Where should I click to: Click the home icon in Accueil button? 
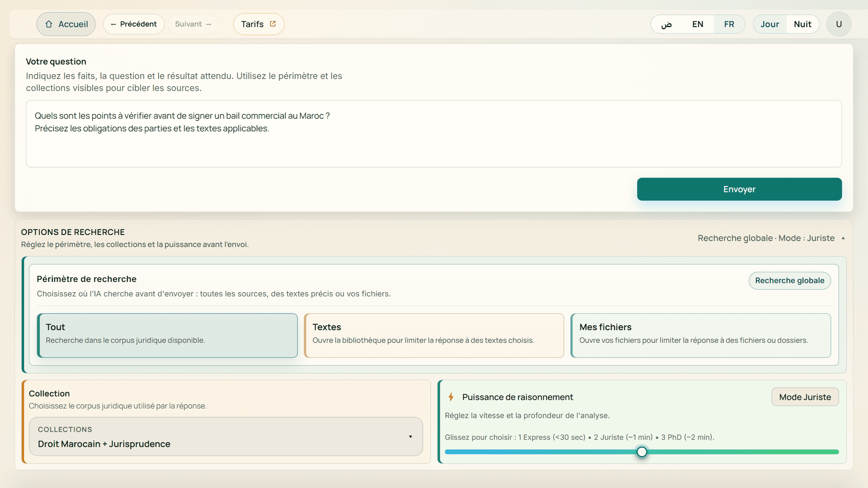pos(49,24)
